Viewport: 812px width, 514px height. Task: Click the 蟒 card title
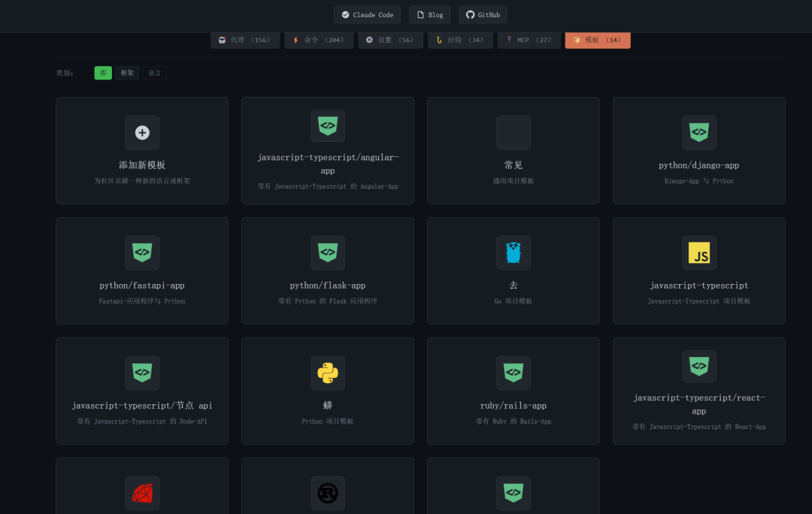click(328, 405)
